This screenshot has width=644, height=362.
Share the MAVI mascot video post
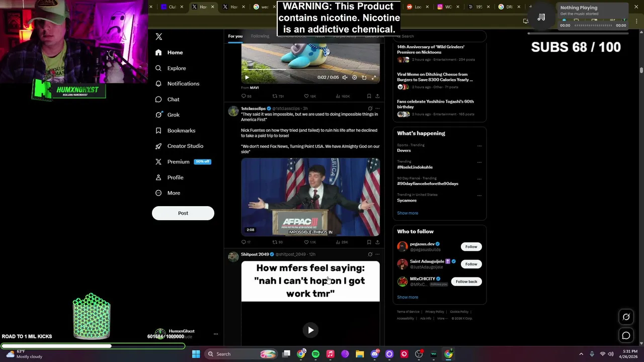377,96
